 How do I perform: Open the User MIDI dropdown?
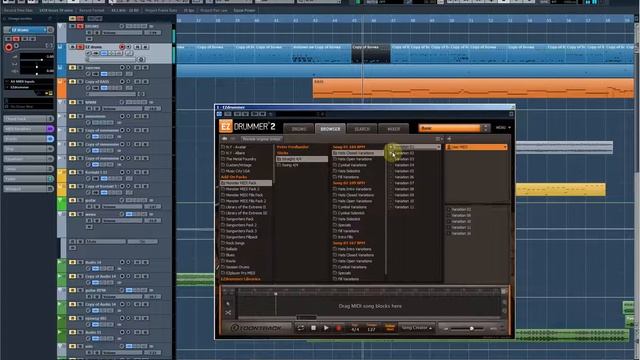[476, 147]
